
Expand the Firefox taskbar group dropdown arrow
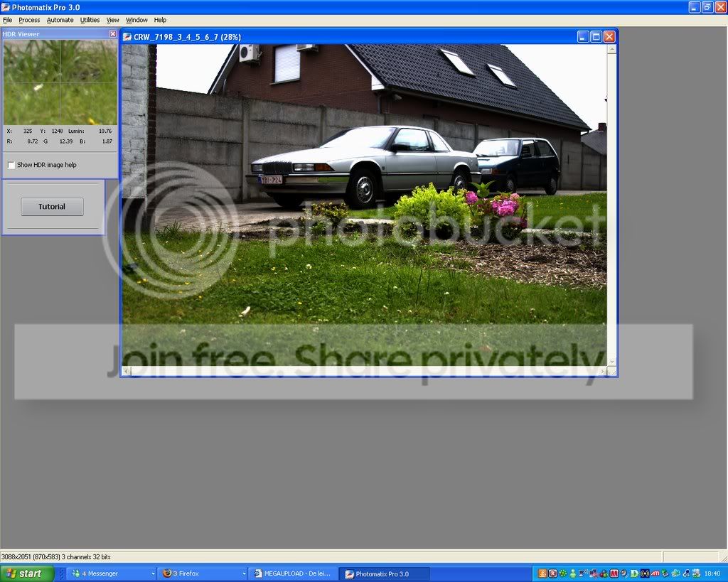244,573
